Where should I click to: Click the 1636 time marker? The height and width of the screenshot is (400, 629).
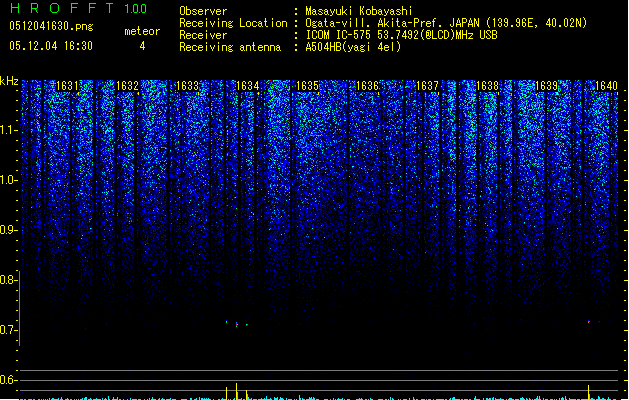pyautogui.click(x=367, y=85)
